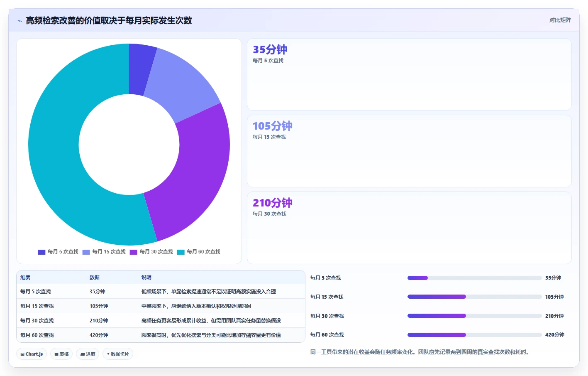Screen dimensions: 588x376
Task: Click the dark blue donut segment
Action: (x=140, y=69)
